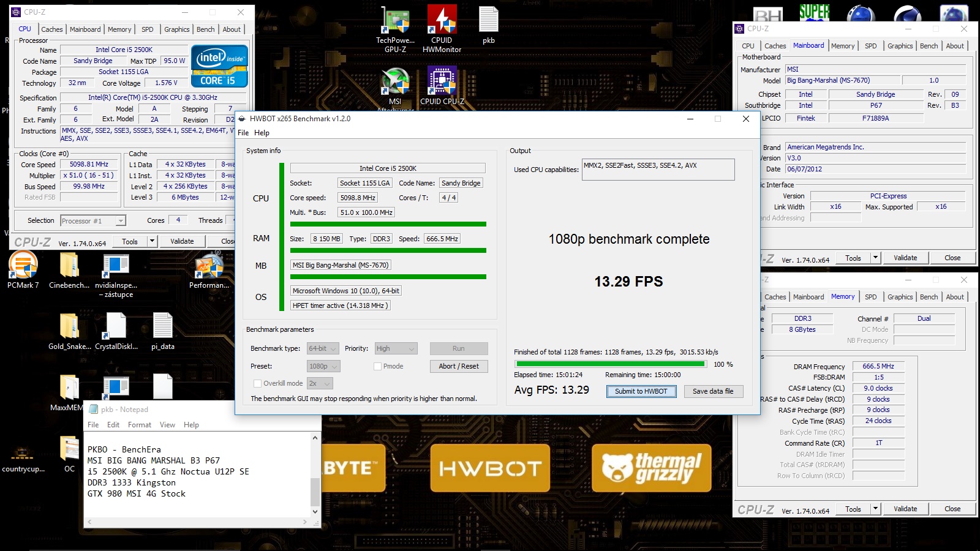Click Notepad scrollbar up arrow
The image size is (980, 551).
click(315, 438)
